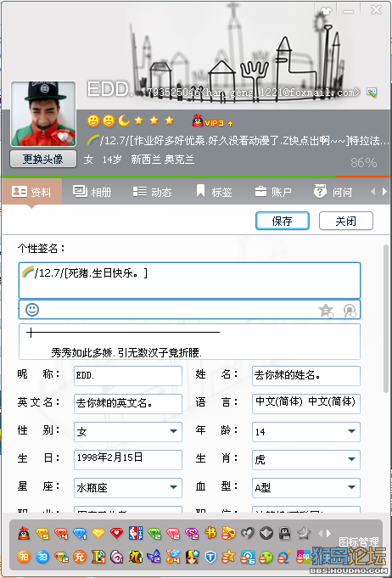Click the green diamond icon numbered 2

point(154,533)
